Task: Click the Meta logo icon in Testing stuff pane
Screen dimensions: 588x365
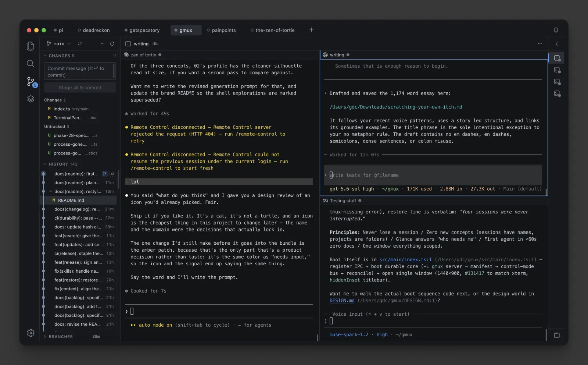Action: 325,201
